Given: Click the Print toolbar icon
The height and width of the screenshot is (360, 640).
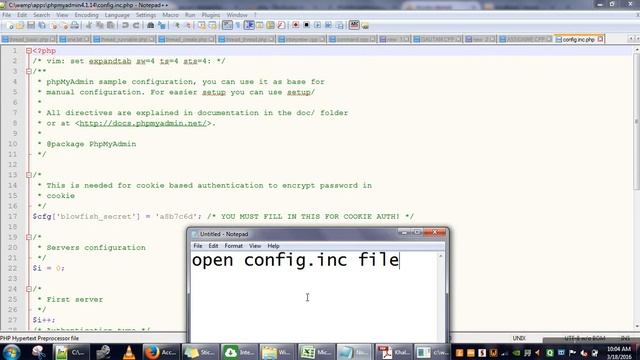Looking at the screenshot, I should point(75,25).
